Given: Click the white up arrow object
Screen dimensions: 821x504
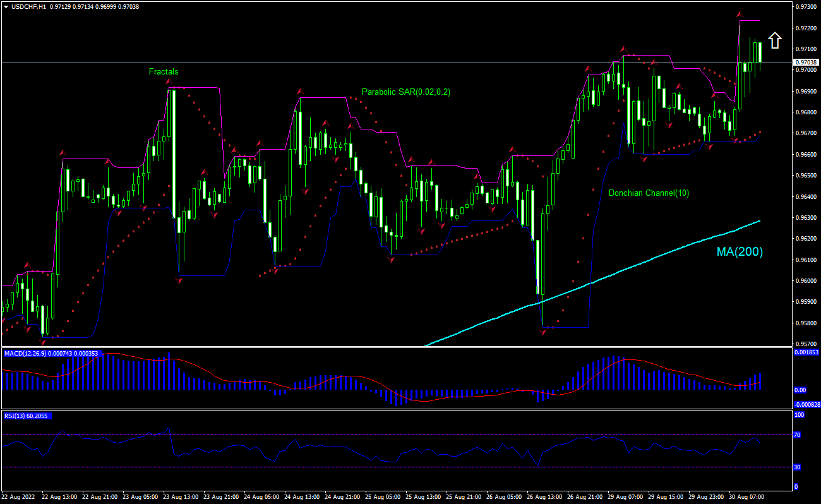Looking at the screenshot, I should 775,41.
